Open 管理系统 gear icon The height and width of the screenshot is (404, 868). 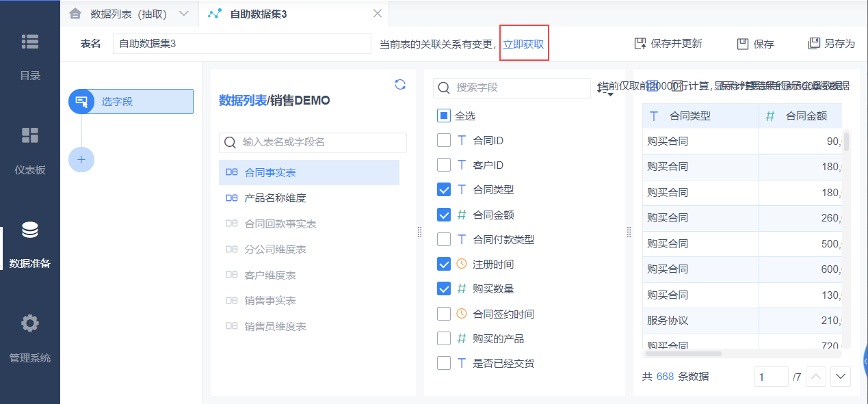pos(30,323)
